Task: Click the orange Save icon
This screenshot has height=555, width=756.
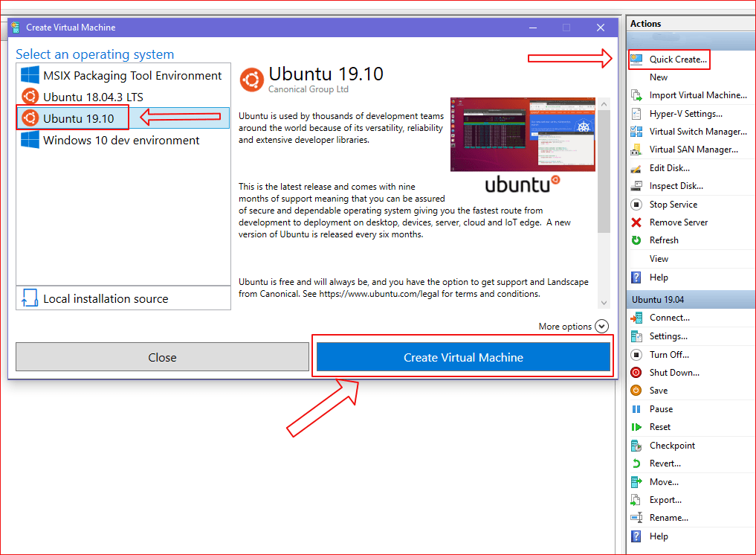Action: click(636, 391)
